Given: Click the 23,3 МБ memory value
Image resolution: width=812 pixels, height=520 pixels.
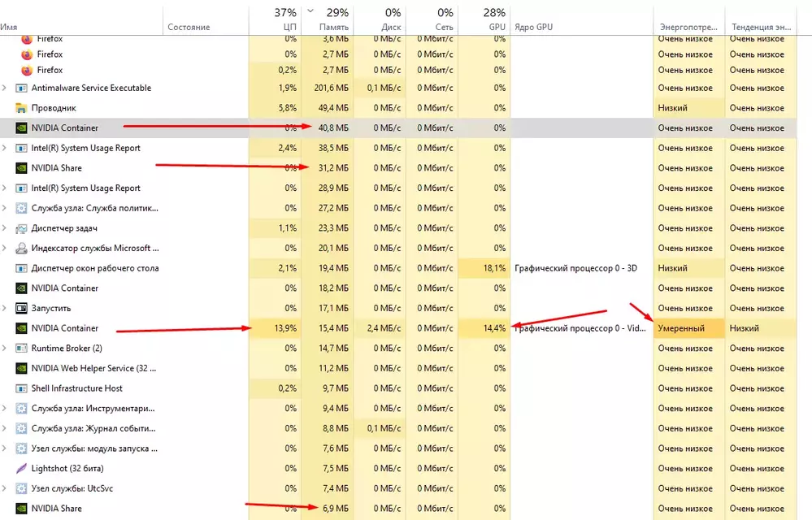Looking at the screenshot, I should click(333, 228).
